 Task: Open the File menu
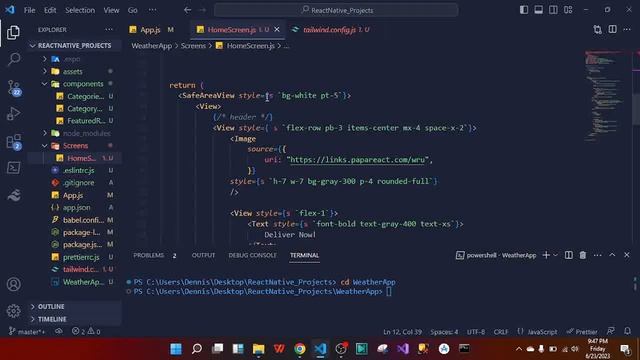pyautogui.click(x=29, y=10)
